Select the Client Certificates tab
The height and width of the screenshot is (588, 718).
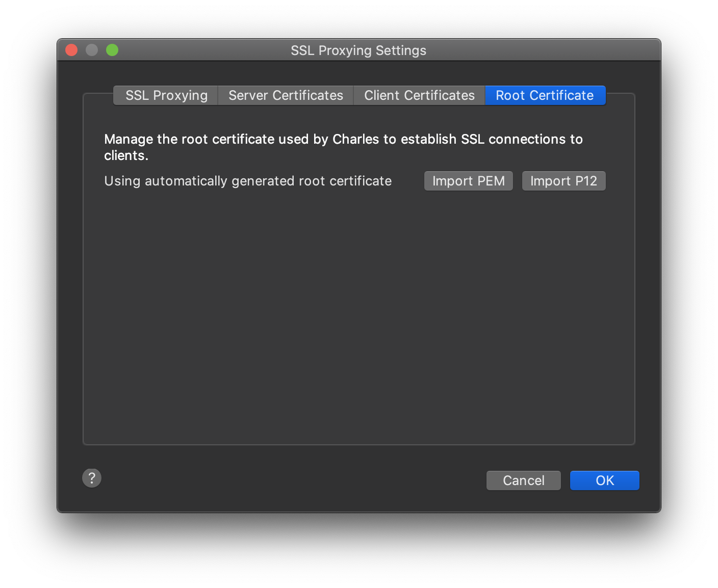(x=419, y=95)
